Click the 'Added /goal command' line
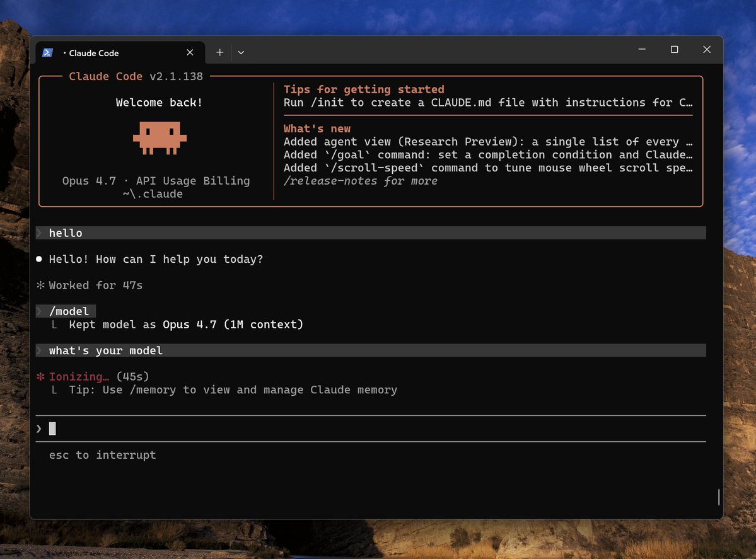The height and width of the screenshot is (559, 756). [x=488, y=154]
